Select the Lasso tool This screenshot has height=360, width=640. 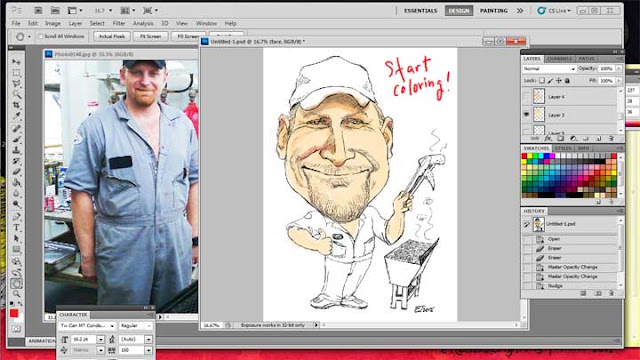pyautogui.click(x=16, y=84)
